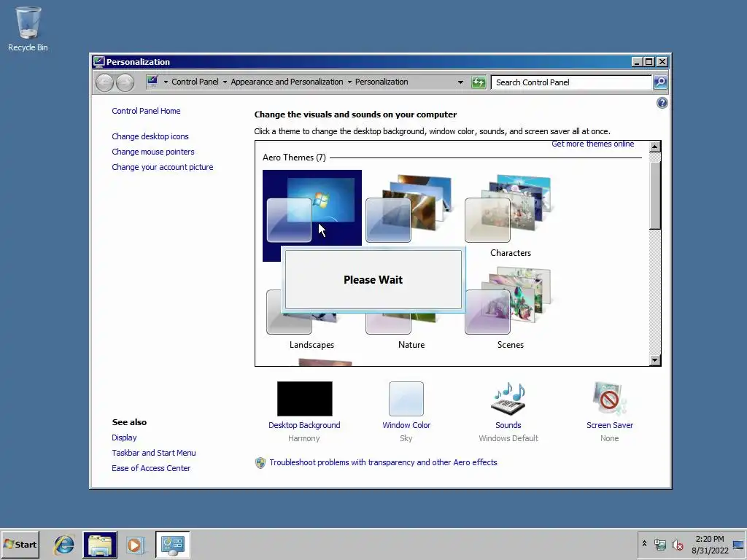Open Ease of Access Center link
The image size is (747, 560).
tap(151, 468)
